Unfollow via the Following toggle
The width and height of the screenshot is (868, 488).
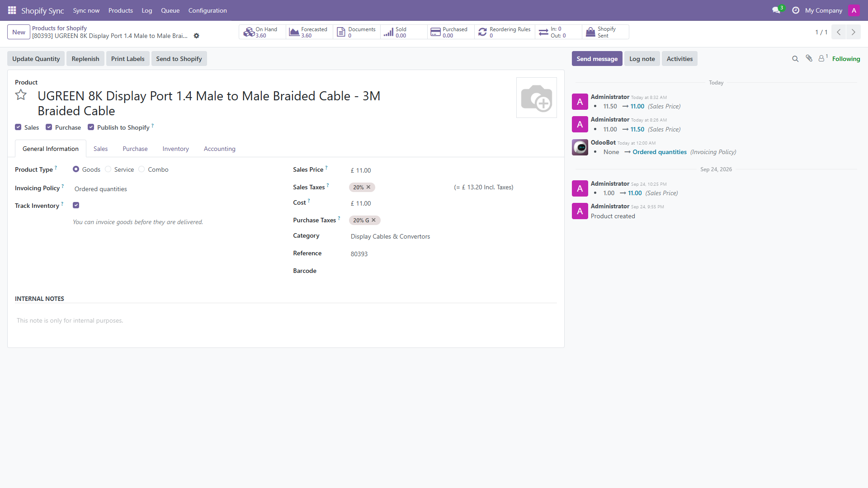coord(846,59)
